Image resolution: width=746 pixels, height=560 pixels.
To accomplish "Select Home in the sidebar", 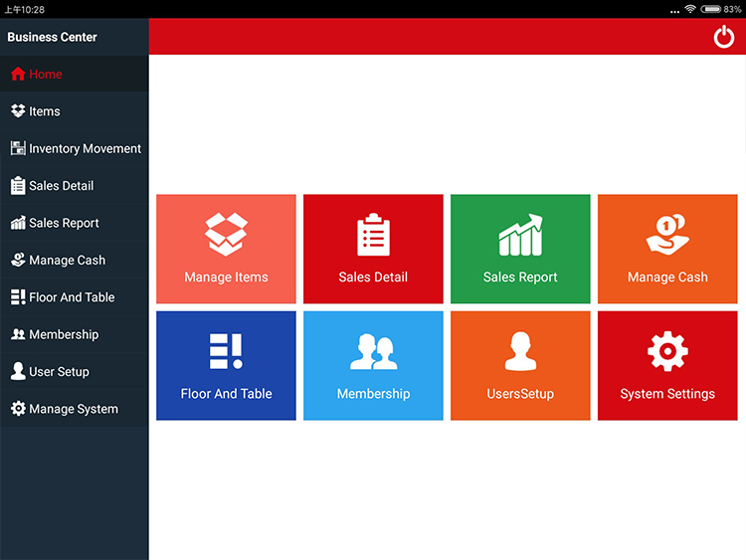I will point(45,75).
